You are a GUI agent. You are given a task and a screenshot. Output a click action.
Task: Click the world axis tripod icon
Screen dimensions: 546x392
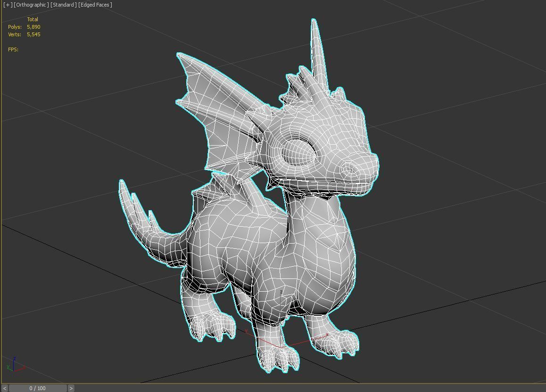click(15, 364)
